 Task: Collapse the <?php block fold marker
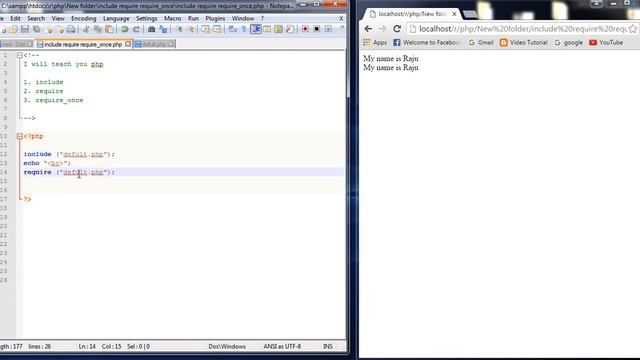point(20,136)
